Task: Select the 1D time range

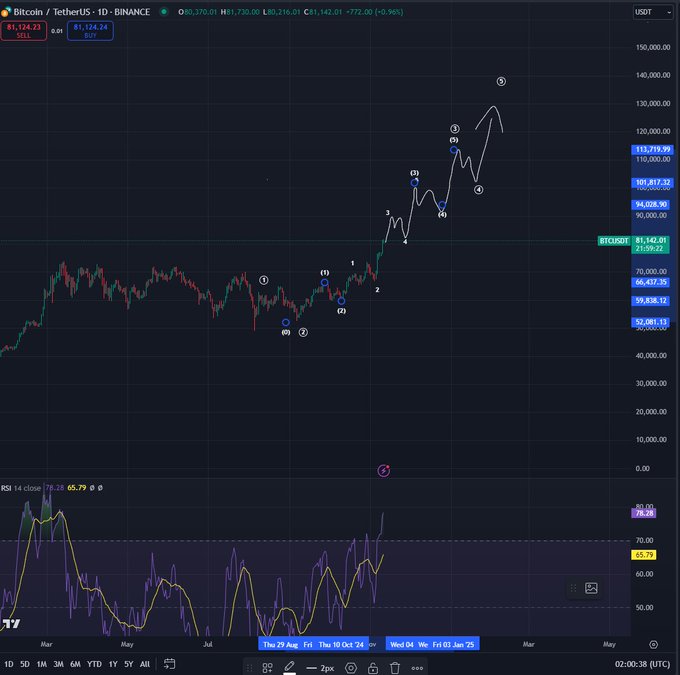Action: pyautogui.click(x=9, y=664)
